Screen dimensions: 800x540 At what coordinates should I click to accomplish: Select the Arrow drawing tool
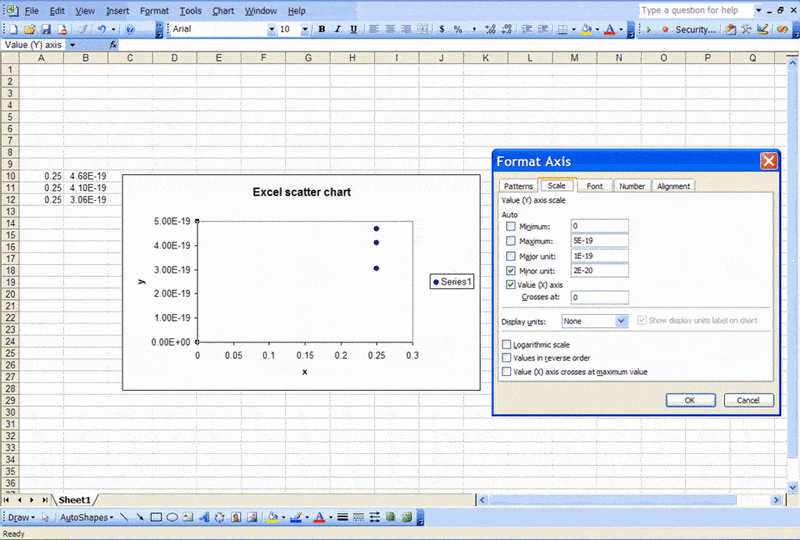[140, 518]
